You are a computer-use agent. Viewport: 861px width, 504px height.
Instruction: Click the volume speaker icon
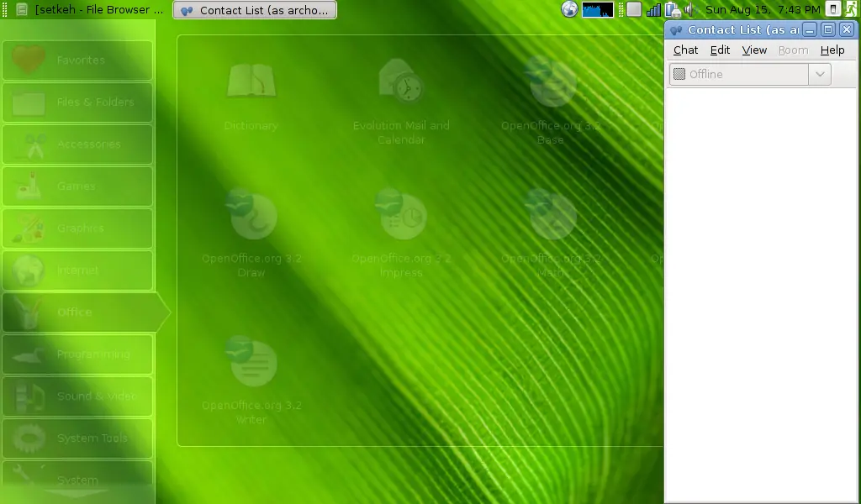pyautogui.click(x=690, y=9)
